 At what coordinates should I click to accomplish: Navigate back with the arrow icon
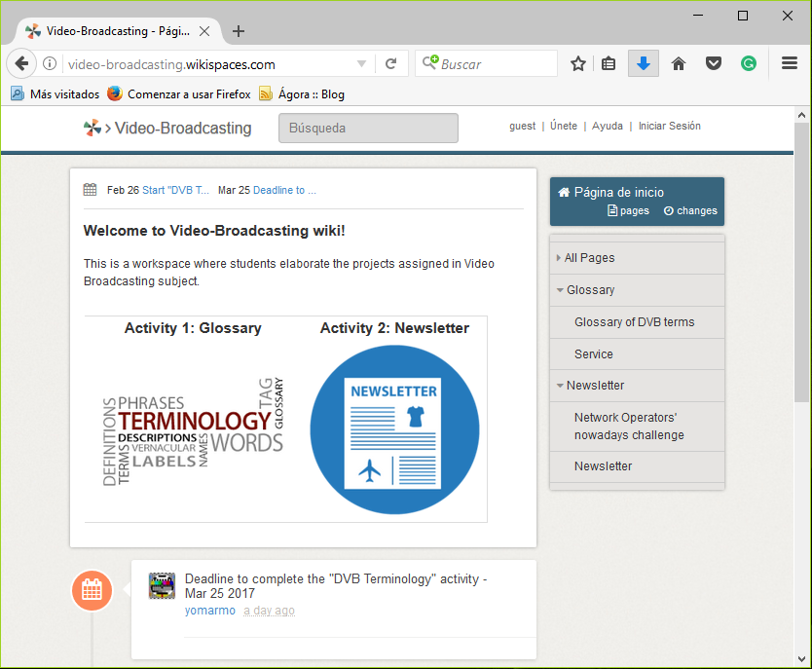click(x=20, y=62)
